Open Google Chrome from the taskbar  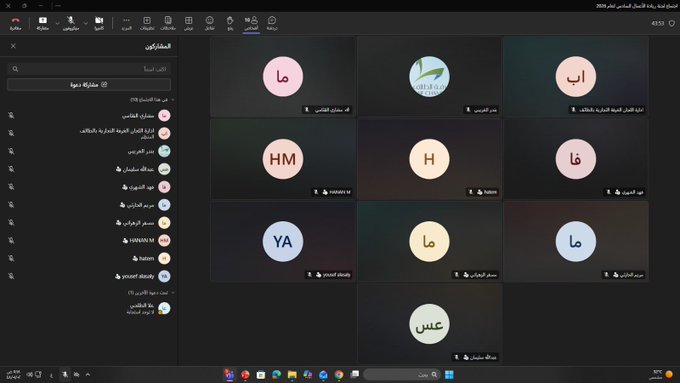pyautogui.click(x=339, y=374)
